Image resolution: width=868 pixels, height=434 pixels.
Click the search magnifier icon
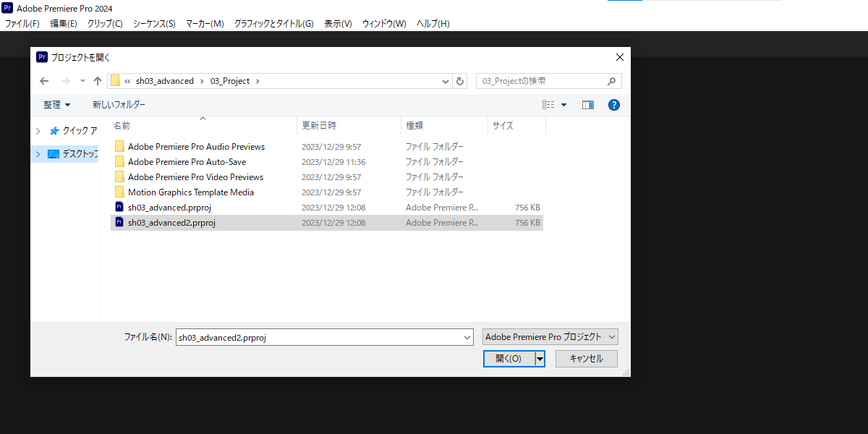(611, 81)
